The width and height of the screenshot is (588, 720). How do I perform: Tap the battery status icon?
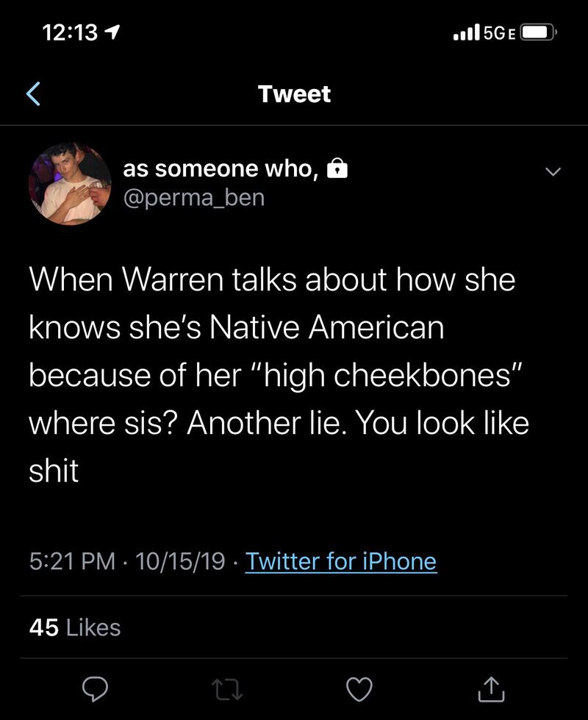pyautogui.click(x=540, y=32)
